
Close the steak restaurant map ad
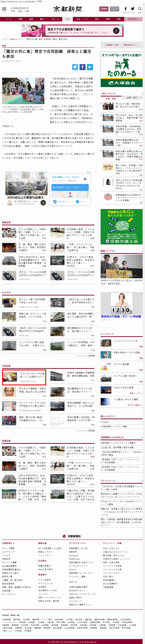coord(90,172)
